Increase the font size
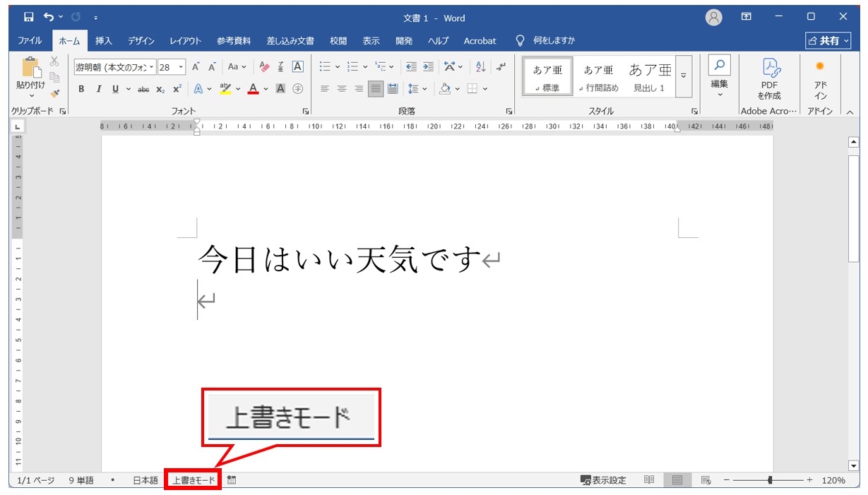Image resolution: width=868 pixels, height=495 pixels. click(196, 67)
